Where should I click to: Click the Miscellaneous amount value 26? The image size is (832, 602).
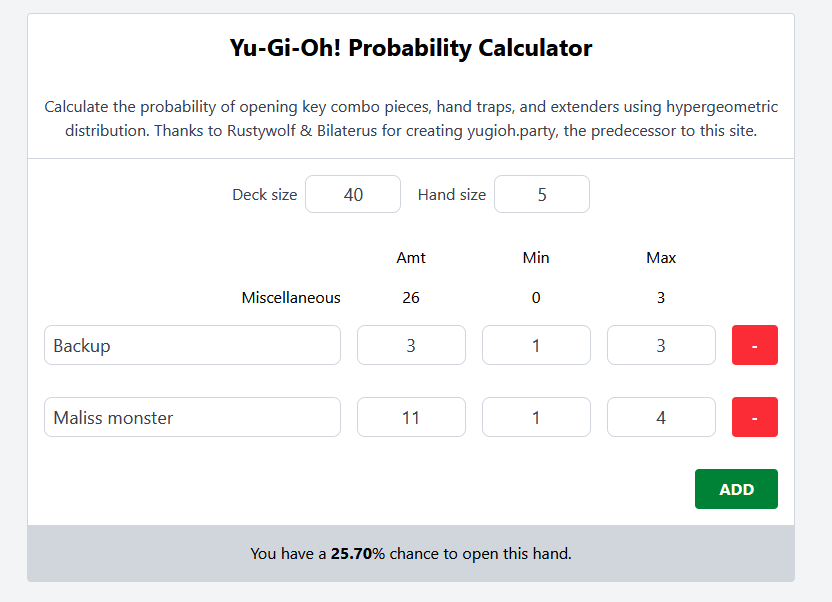click(x=411, y=297)
